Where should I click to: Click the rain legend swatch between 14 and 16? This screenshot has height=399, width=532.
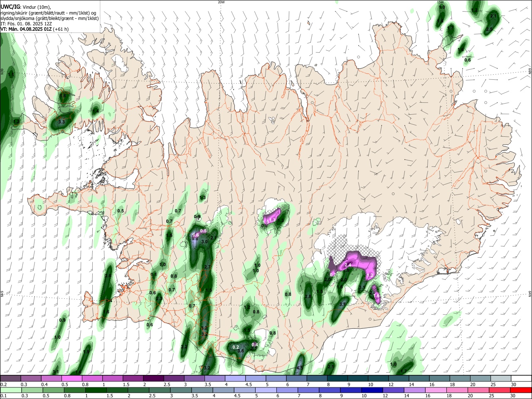415,390
